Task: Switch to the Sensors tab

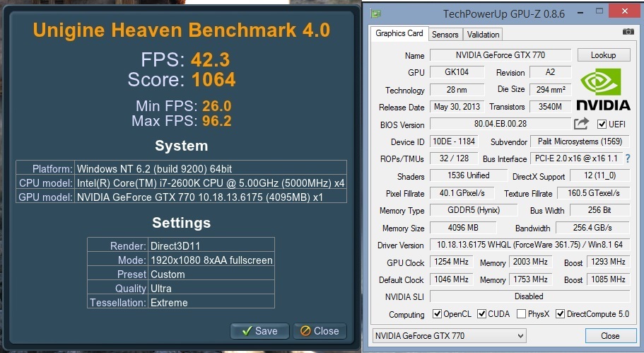Action: click(445, 34)
